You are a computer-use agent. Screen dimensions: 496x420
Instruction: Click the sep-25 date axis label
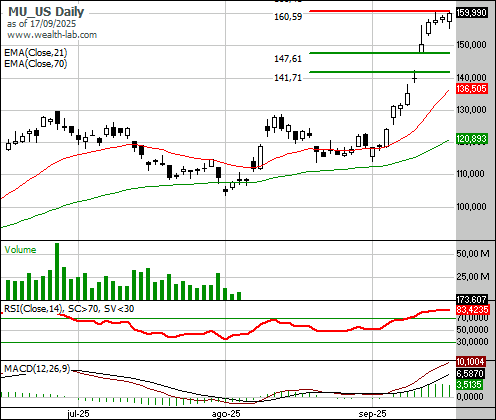tap(372, 414)
